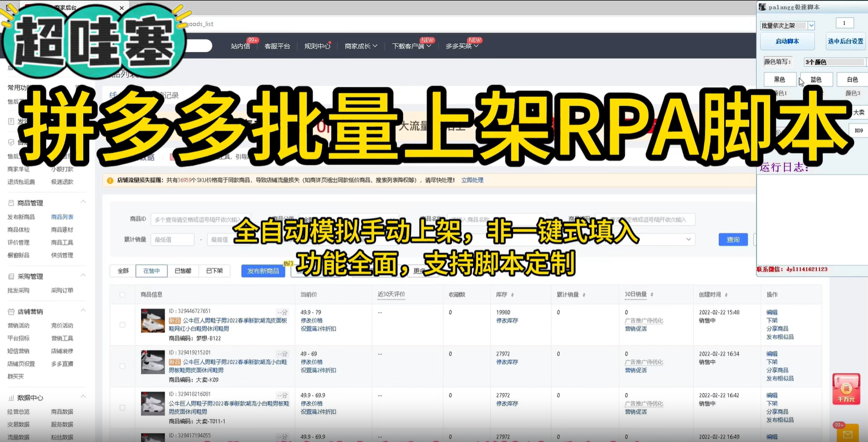This screenshot has height=442, width=868.
Task: Open 商品列表 in sidebar
Action: click(x=62, y=217)
